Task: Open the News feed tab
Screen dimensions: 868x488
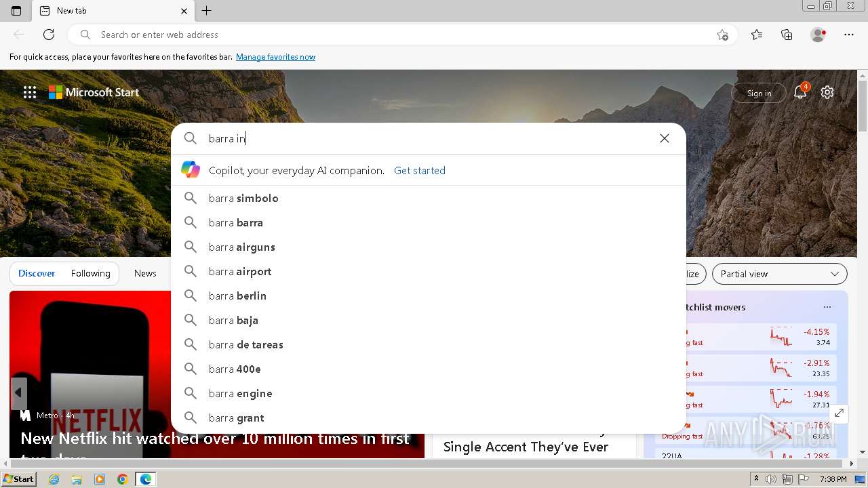Action: [x=145, y=273]
